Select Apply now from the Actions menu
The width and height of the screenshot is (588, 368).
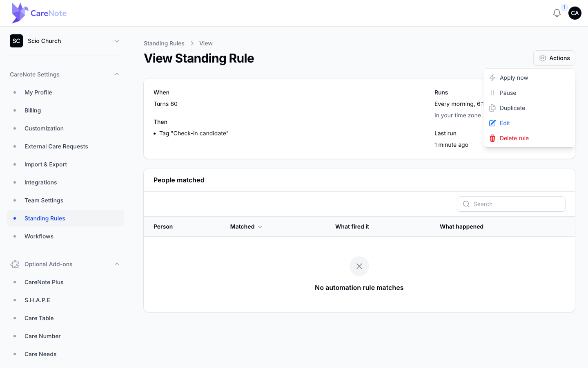[x=529, y=78]
